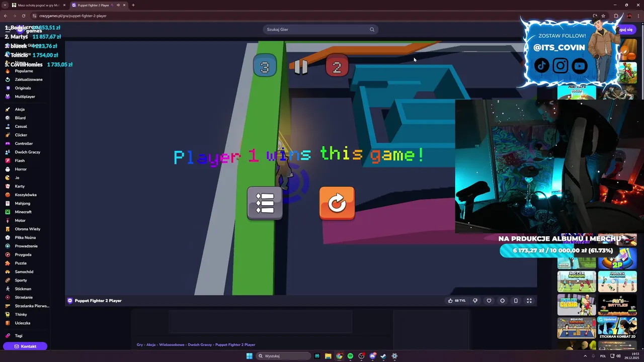Viewport: 644px width, 362px height.
Task: Open the Piłka Nożna category
Action: (x=24, y=237)
